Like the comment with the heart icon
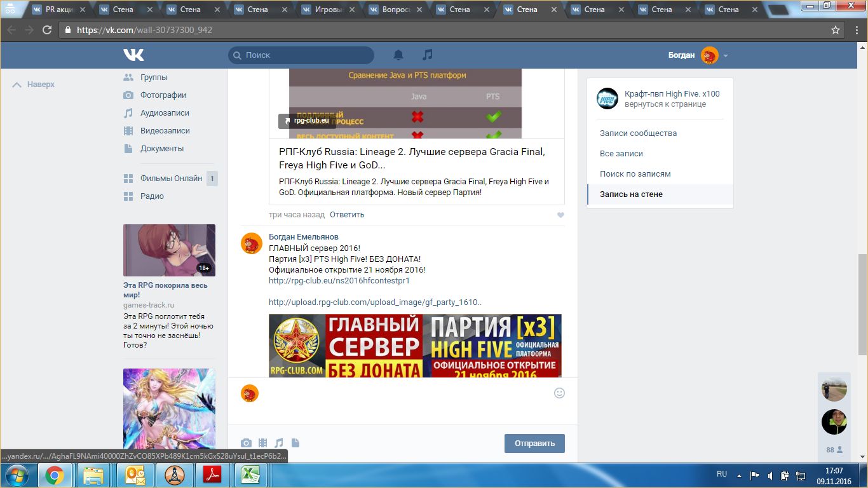This screenshot has height=488, width=868. click(560, 215)
